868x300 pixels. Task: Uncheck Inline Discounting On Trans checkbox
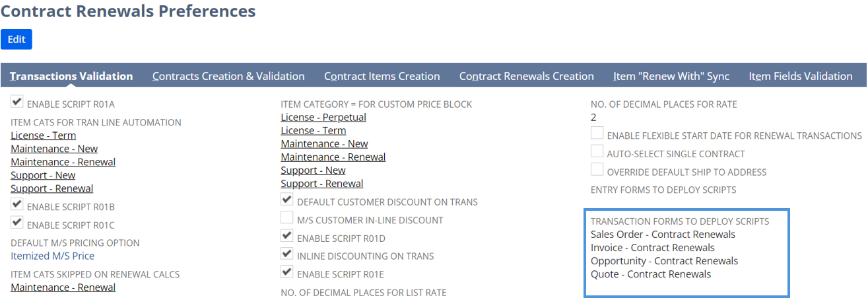tap(287, 253)
